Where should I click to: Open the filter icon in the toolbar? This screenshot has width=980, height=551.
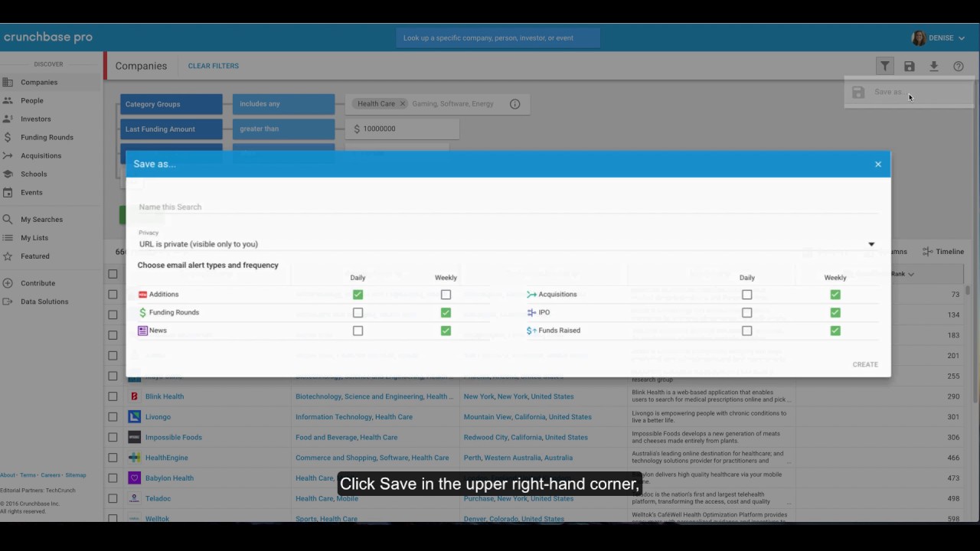pyautogui.click(x=884, y=67)
